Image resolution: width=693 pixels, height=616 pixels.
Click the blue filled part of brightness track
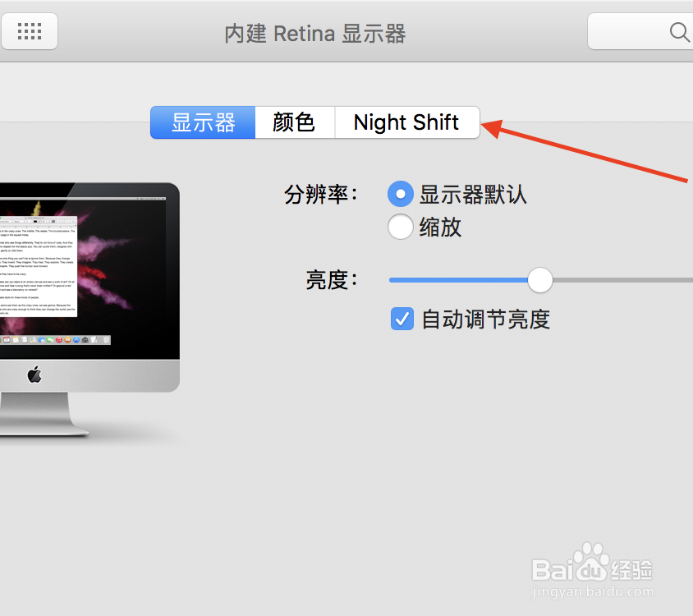tap(458, 280)
